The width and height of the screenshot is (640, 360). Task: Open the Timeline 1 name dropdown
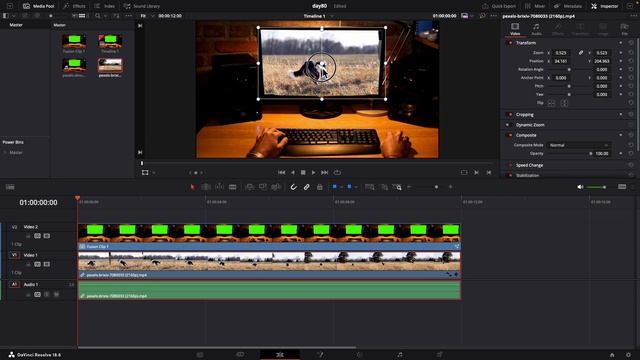tap(332, 16)
